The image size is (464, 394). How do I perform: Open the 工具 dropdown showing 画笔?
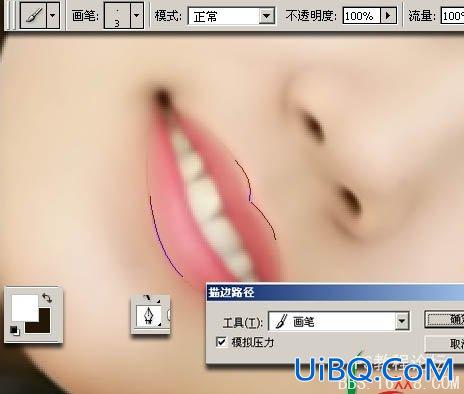[339, 321]
